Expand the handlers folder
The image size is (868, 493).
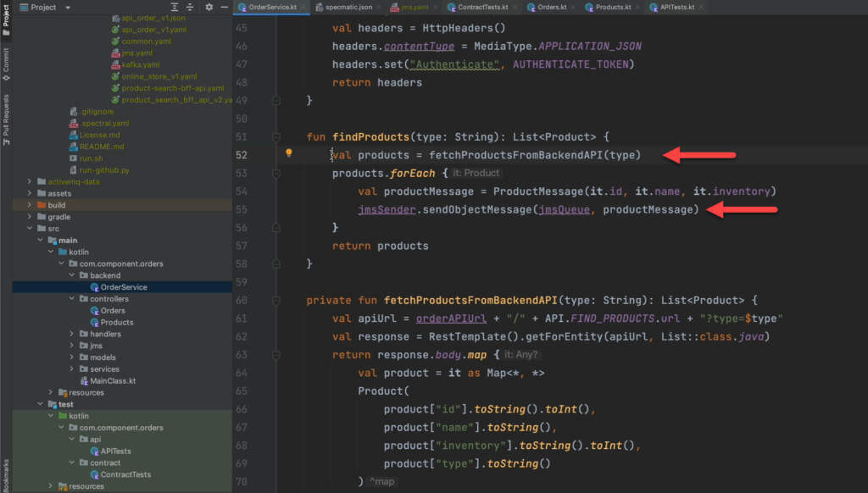point(72,334)
